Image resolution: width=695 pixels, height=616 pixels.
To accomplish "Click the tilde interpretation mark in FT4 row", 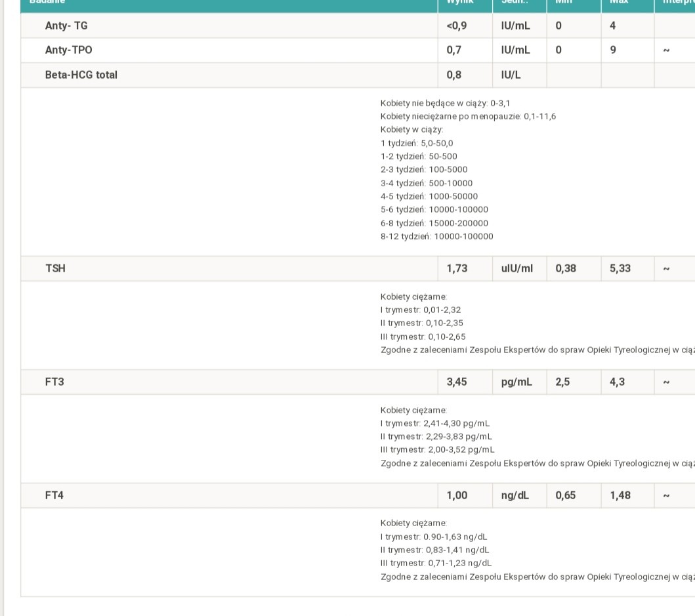I will pos(666,496).
